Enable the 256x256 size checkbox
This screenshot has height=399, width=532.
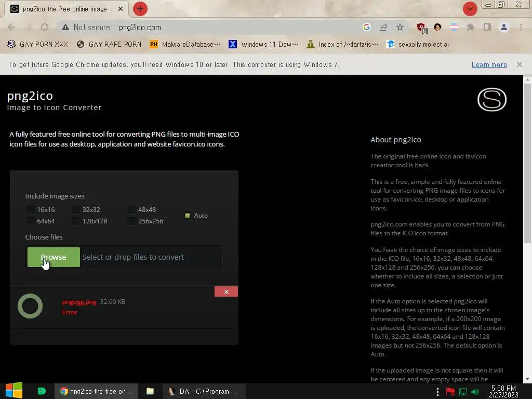click(131, 221)
